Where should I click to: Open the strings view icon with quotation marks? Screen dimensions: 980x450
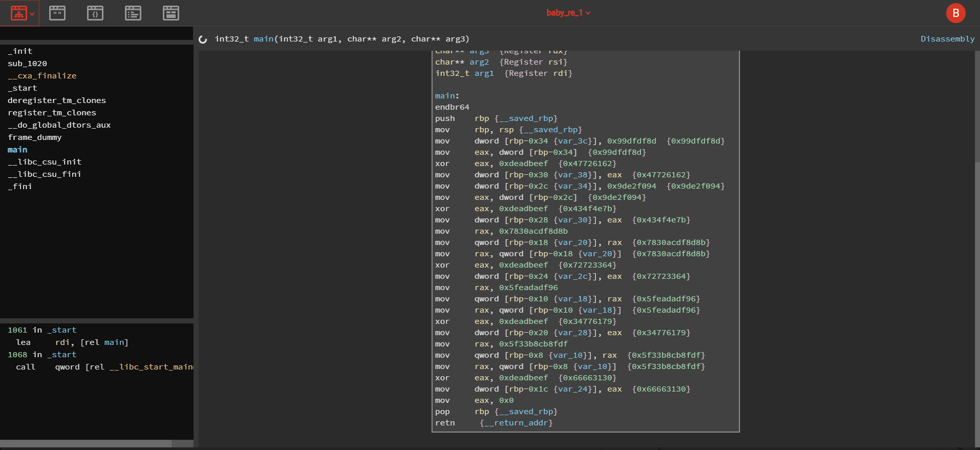click(57, 13)
